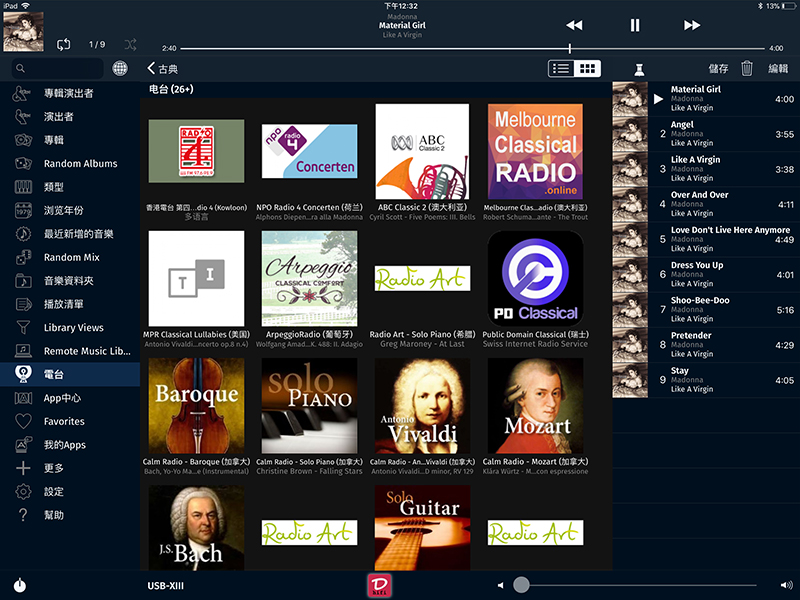Tap the red D logo icon
This screenshot has height=600, width=800.
coord(379,585)
